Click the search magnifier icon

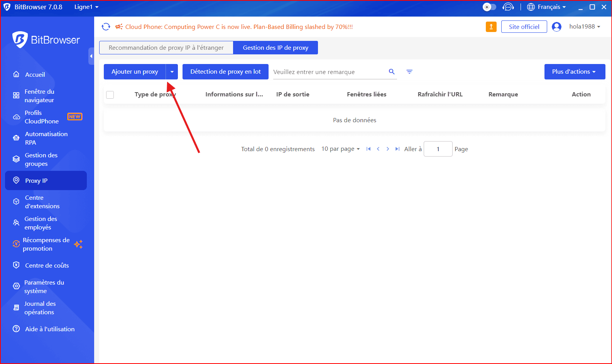[x=392, y=72]
